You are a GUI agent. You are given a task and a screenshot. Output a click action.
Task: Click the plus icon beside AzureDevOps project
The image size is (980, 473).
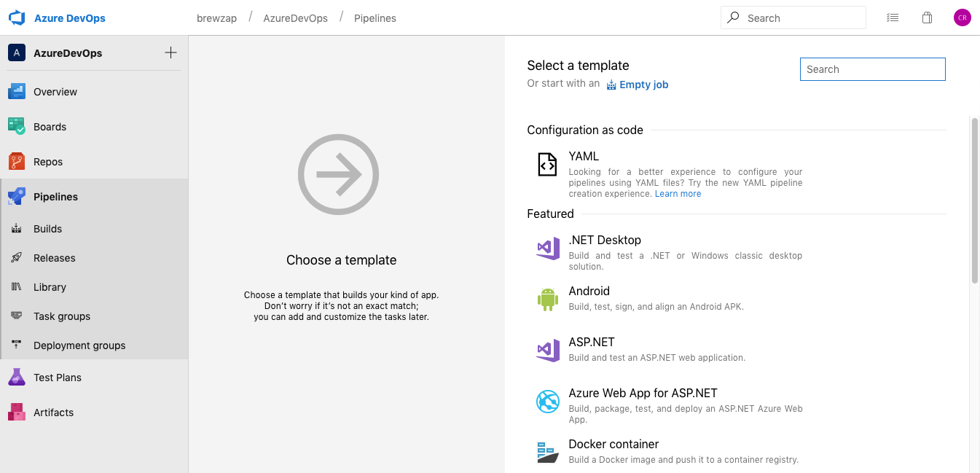pyautogui.click(x=170, y=52)
